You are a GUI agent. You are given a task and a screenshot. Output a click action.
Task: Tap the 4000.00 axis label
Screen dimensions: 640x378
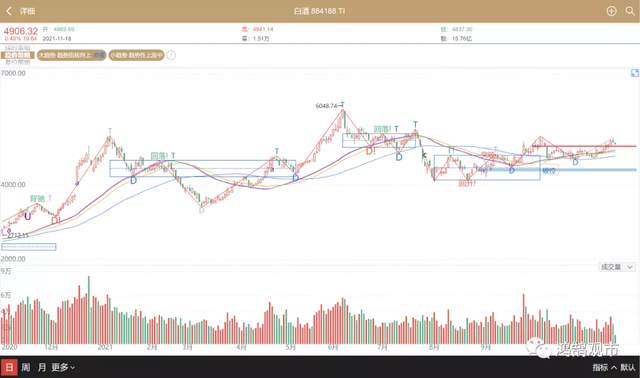(x=13, y=185)
